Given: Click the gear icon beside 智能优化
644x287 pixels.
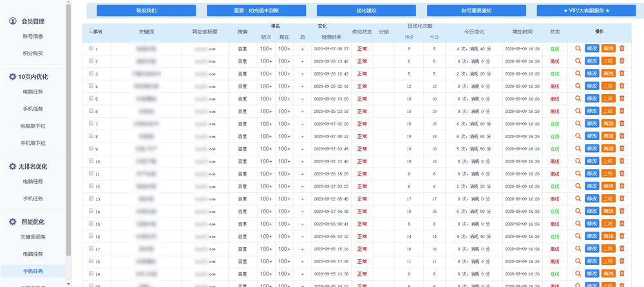Looking at the screenshot, I should pyautogui.click(x=13, y=222).
